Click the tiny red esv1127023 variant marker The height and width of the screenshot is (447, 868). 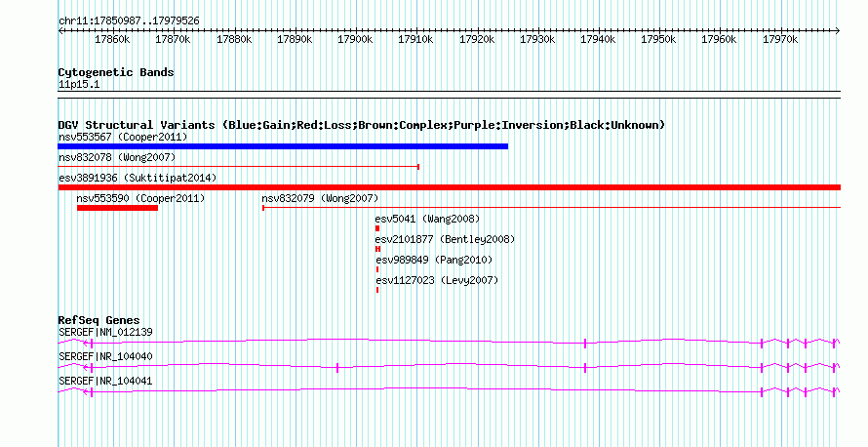pos(377,290)
